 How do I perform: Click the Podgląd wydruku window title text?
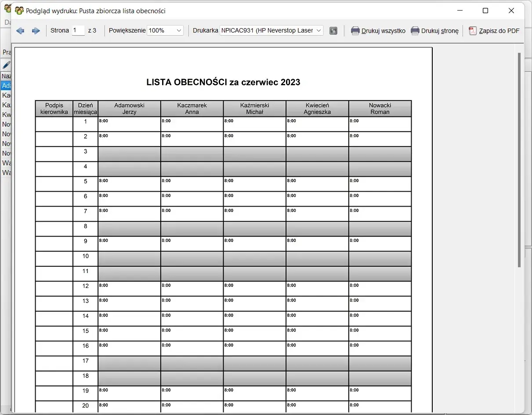tap(96, 11)
